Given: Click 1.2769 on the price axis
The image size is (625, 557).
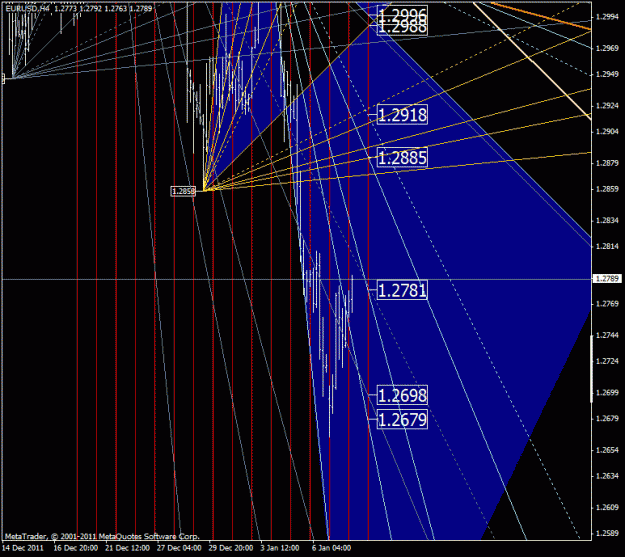Looking at the screenshot, I should (607, 304).
